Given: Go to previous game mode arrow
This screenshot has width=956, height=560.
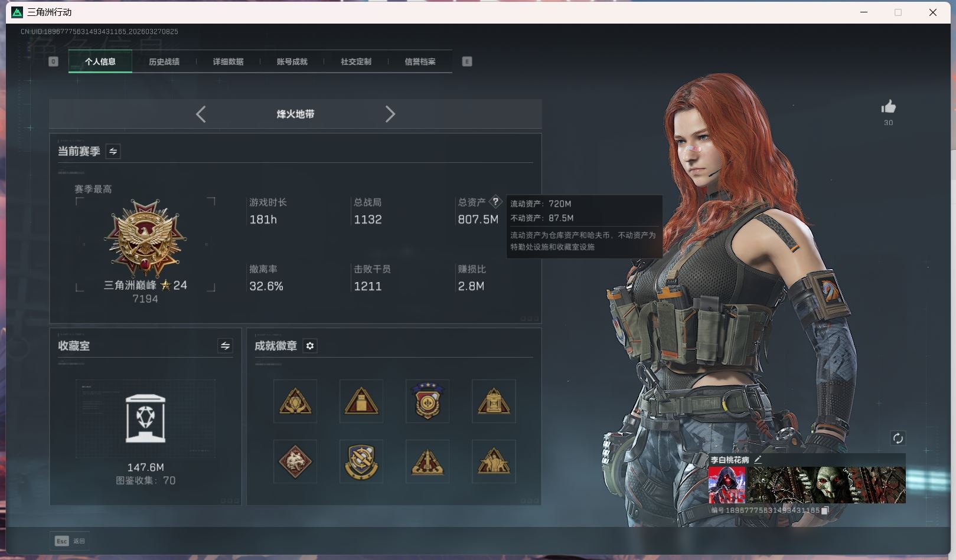Looking at the screenshot, I should coord(201,114).
